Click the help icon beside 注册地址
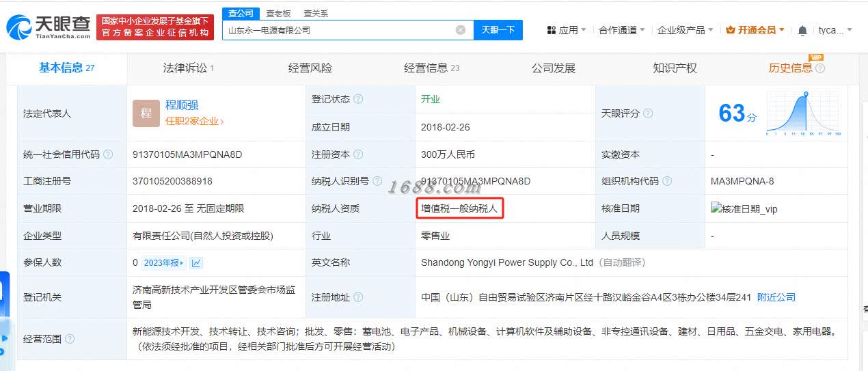The height and width of the screenshot is (371, 868). coord(358,297)
